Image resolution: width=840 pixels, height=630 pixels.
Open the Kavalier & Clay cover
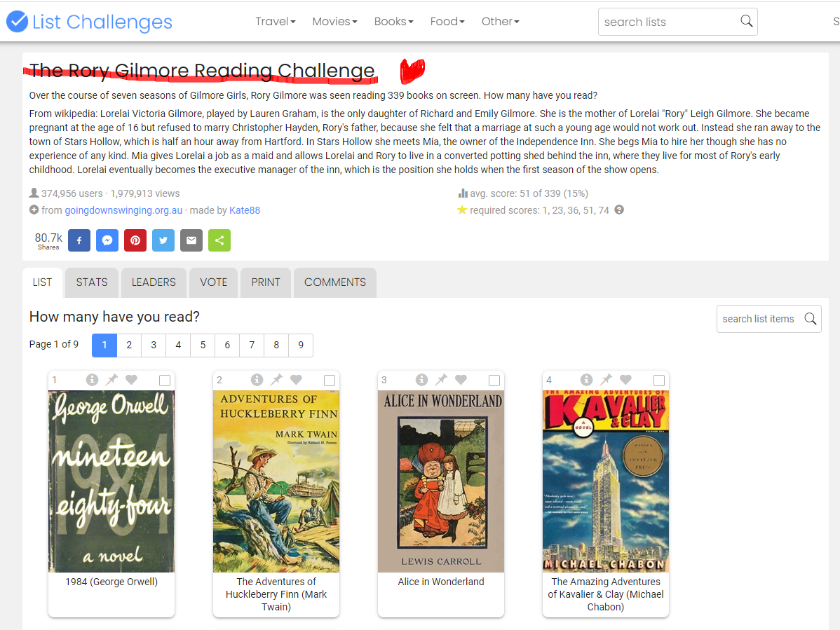tap(606, 481)
